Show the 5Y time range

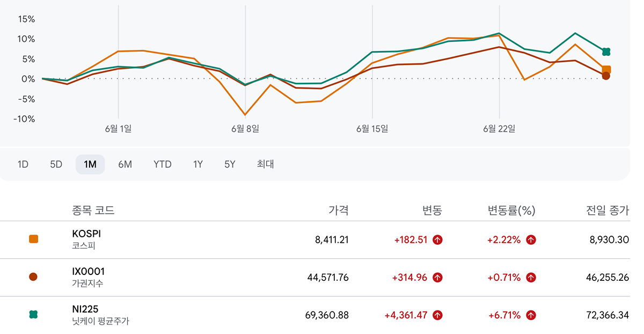pos(230,164)
